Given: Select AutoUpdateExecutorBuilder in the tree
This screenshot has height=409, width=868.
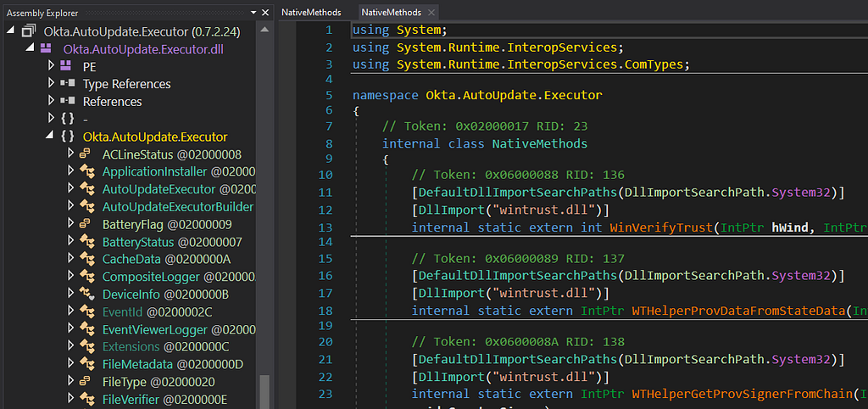Looking at the screenshot, I should [178, 207].
